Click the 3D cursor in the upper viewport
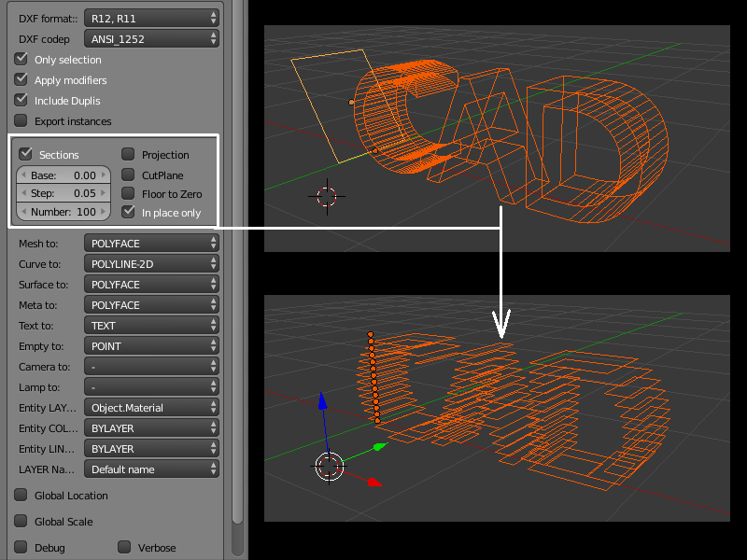 (x=327, y=196)
